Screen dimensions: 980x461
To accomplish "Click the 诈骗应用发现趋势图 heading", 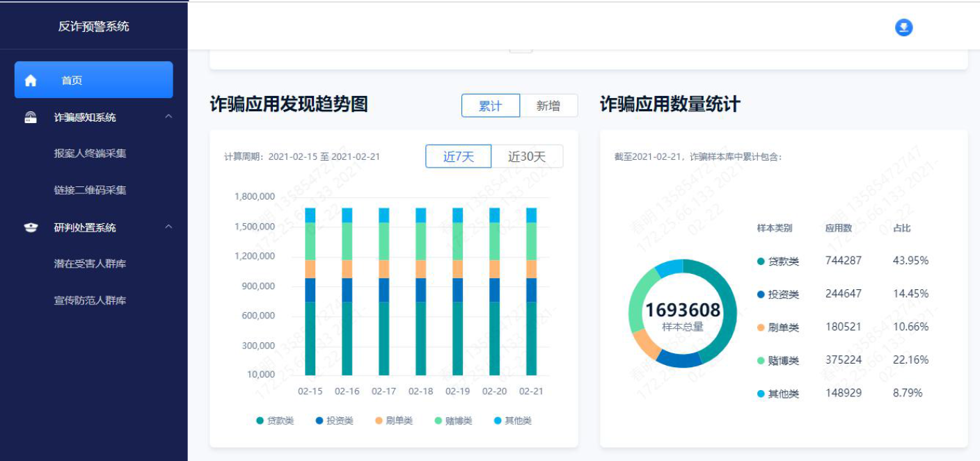I will 289,105.
